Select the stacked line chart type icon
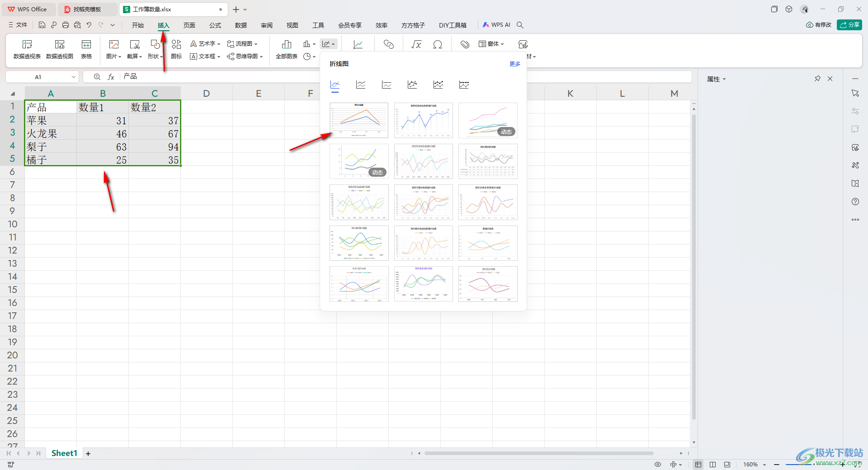The width and height of the screenshot is (868, 470). point(361,85)
